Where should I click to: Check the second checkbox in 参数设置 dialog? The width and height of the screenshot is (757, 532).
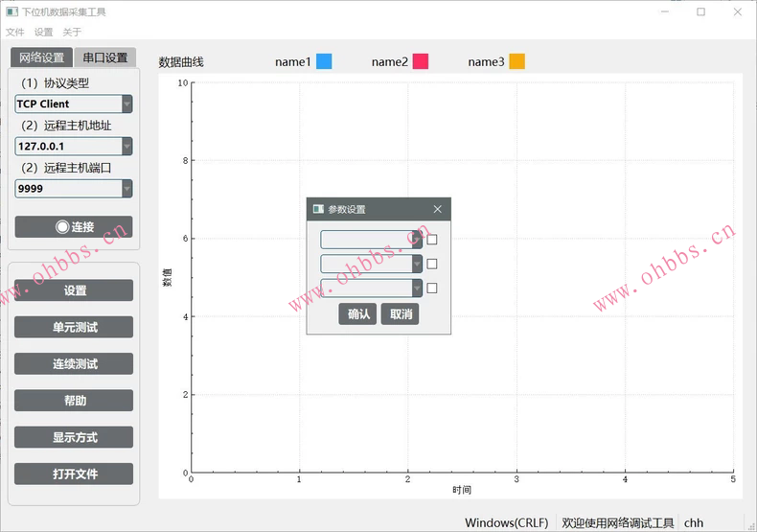(432, 264)
